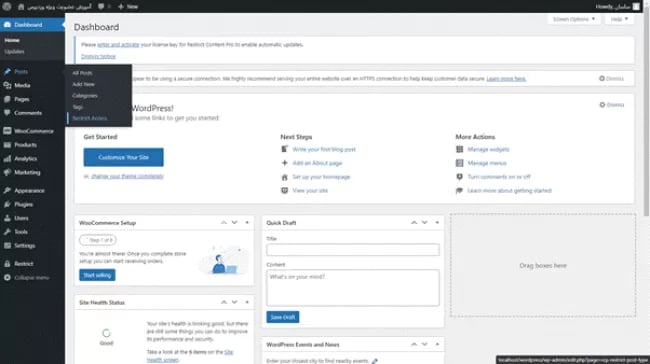The image size is (650, 364).
Task: Click the edit city pencil icon
Action: point(375,361)
